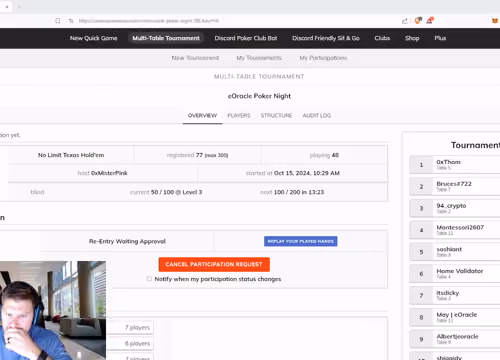Select leaderboard player itsdicky

tap(455, 296)
